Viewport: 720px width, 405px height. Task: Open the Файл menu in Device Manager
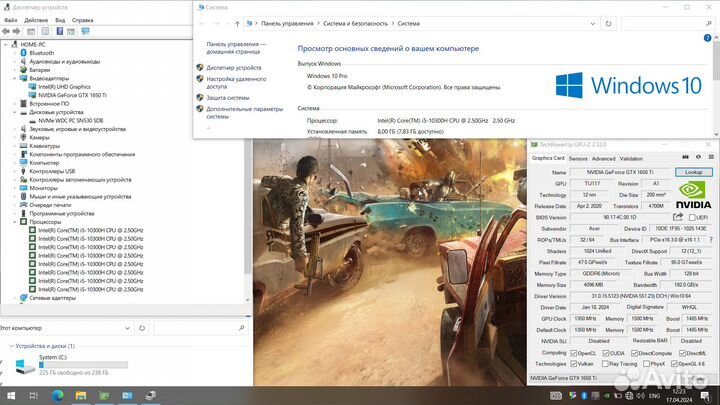click(11, 20)
